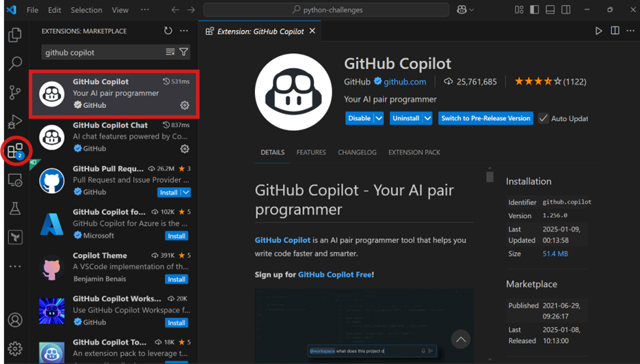The width and height of the screenshot is (640, 364).
Task: Show additional views ellipsis in activity bar
Action: (x=15, y=266)
